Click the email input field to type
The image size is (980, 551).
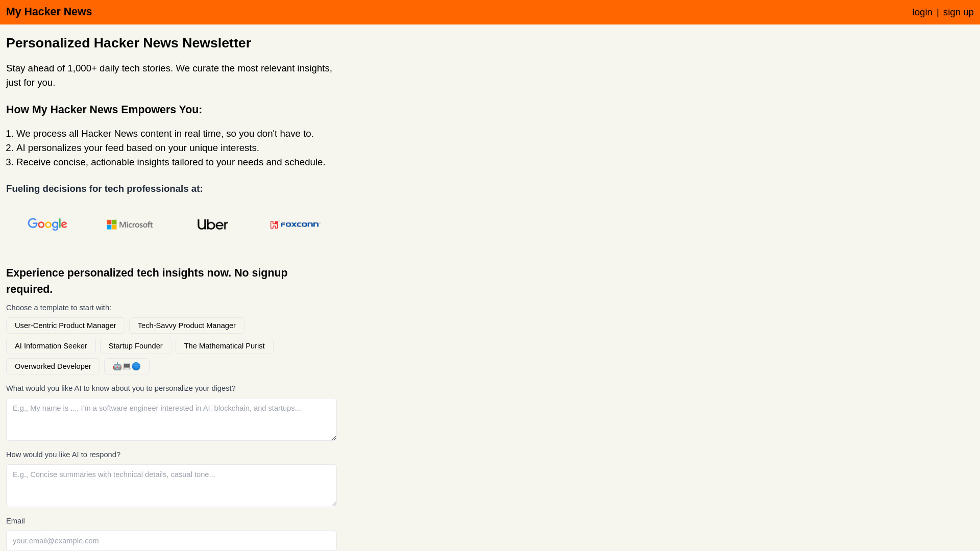click(x=171, y=541)
